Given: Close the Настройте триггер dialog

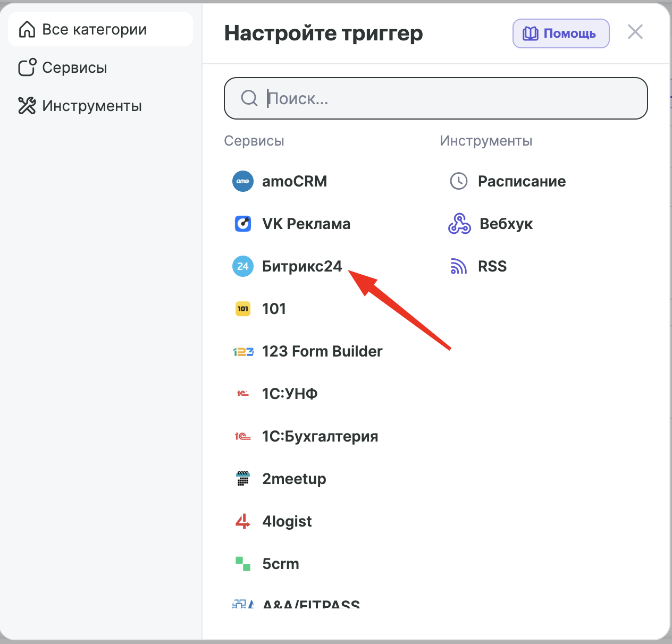Looking at the screenshot, I should pyautogui.click(x=635, y=32).
